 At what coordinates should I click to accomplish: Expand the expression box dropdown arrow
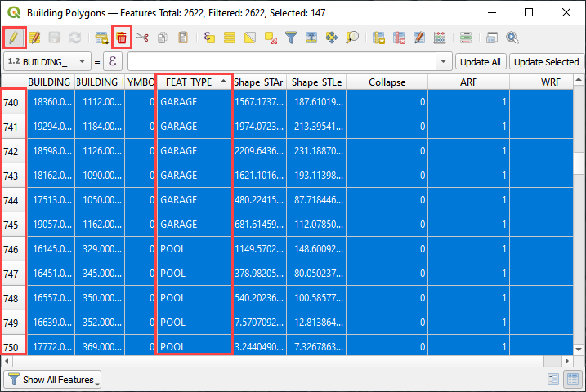click(444, 61)
